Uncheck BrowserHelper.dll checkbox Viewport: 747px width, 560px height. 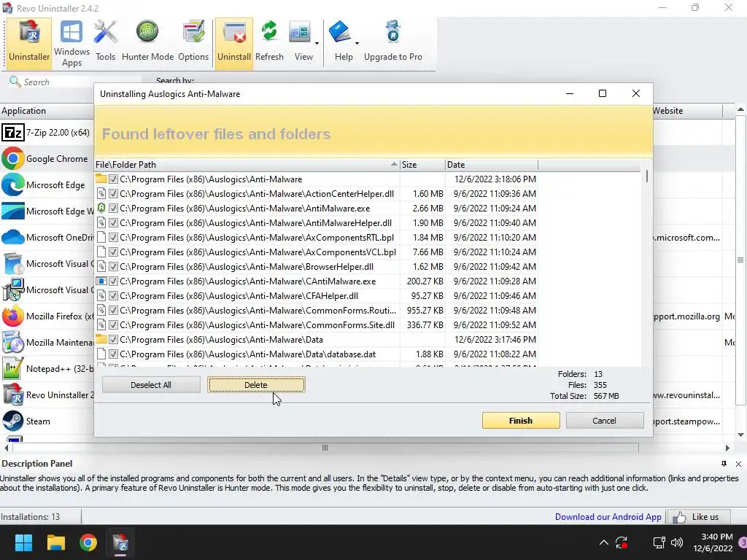click(113, 267)
